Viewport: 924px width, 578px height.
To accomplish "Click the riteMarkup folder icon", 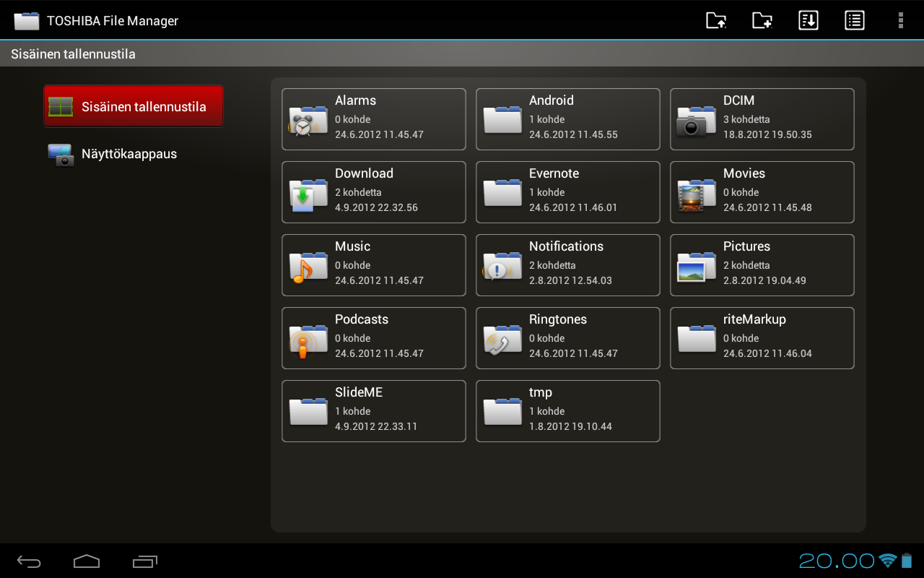I will pyautogui.click(x=697, y=338).
